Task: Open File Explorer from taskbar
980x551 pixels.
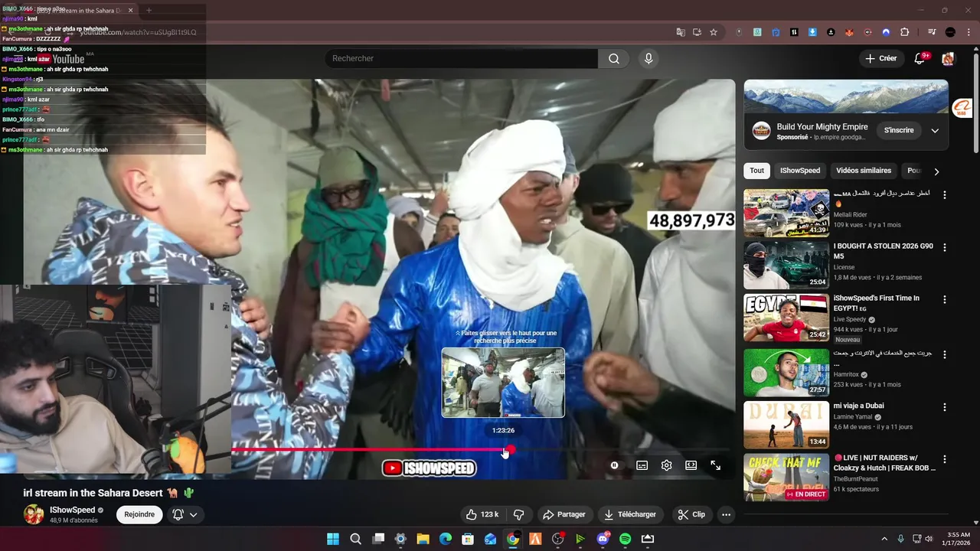Action: [423, 539]
